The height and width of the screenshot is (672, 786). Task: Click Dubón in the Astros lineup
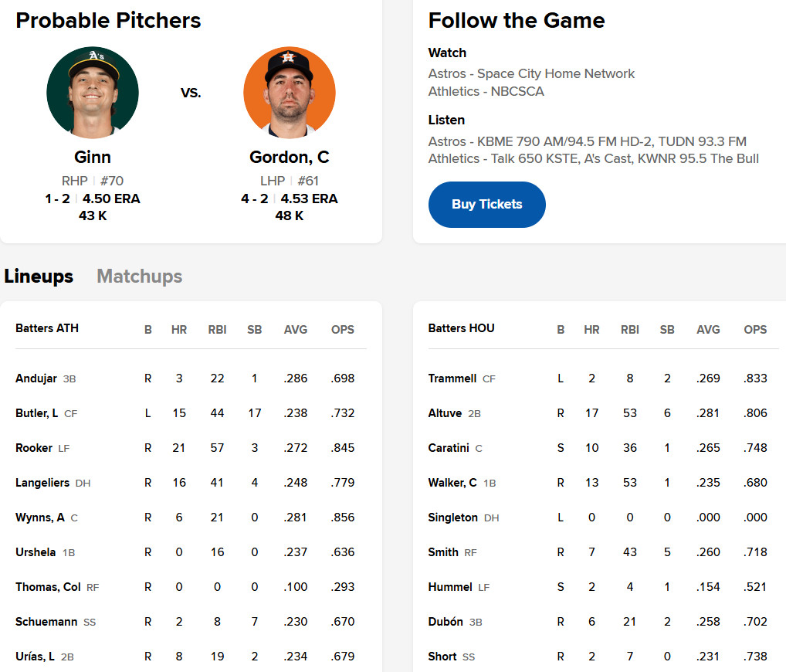pyautogui.click(x=446, y=622)
